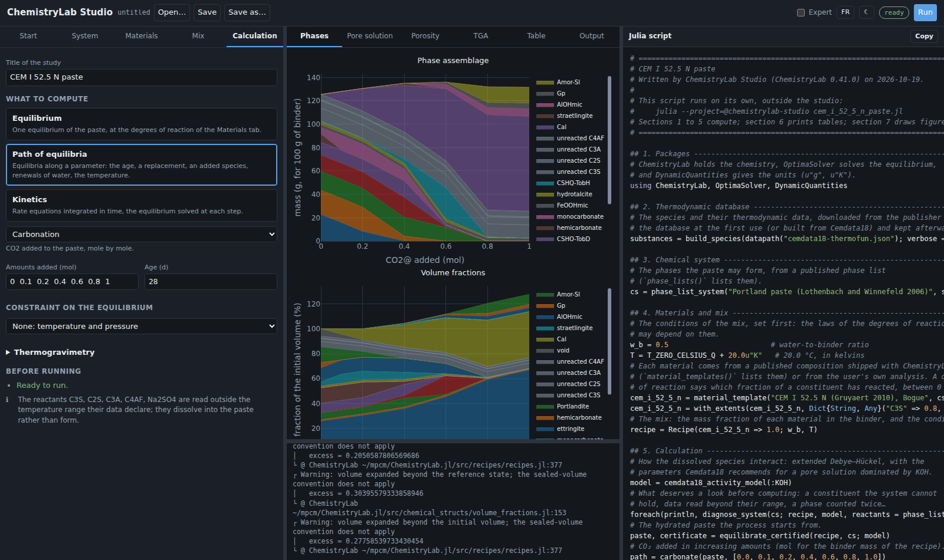Select the Calculation tab

point(255,36)
